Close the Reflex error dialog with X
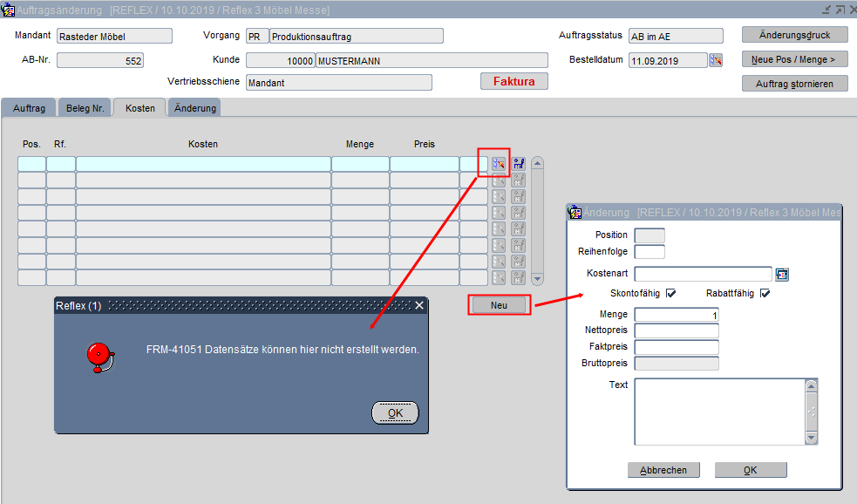857x504 pixels. 419,305
